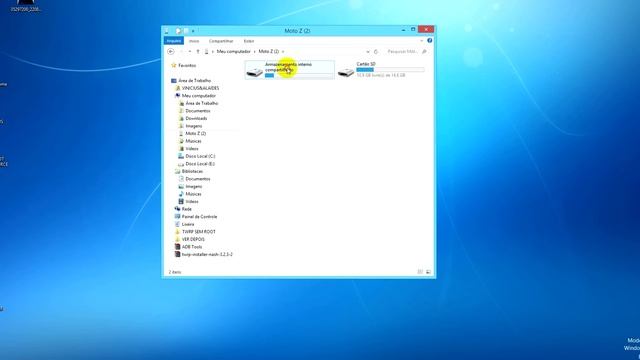Open Vídeos under Meu computador
The image size is (640, 360).
point(192,149)
